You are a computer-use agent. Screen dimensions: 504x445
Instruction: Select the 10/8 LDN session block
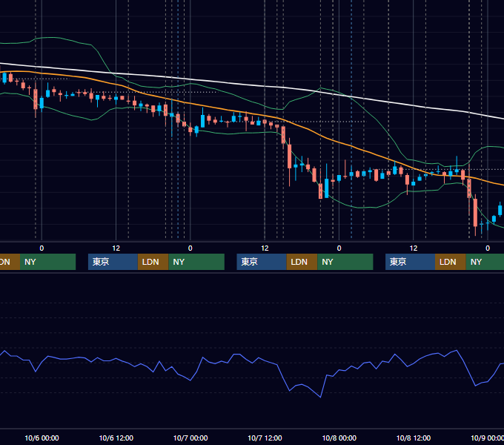(451, 262)
